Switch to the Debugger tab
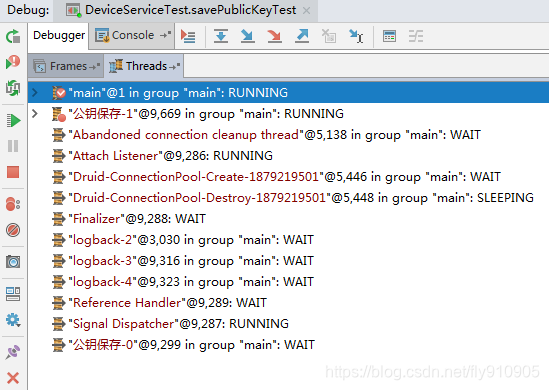 (59, 35)
